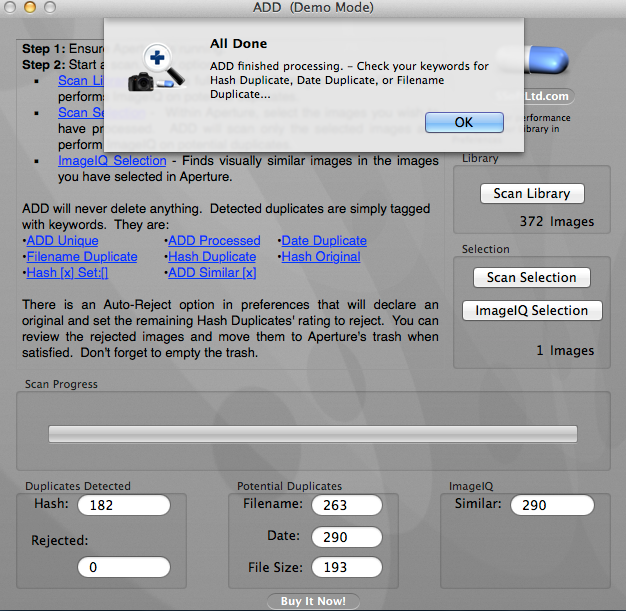Click the Scan Selection hyperlink in instructions
Screen dimensions: 626x611
(81, 112)
